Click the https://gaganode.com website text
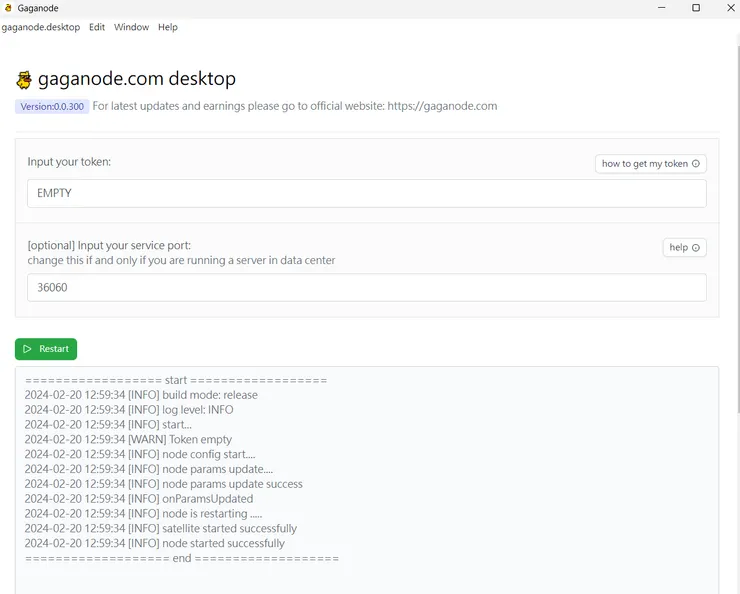 click(442, 106)
